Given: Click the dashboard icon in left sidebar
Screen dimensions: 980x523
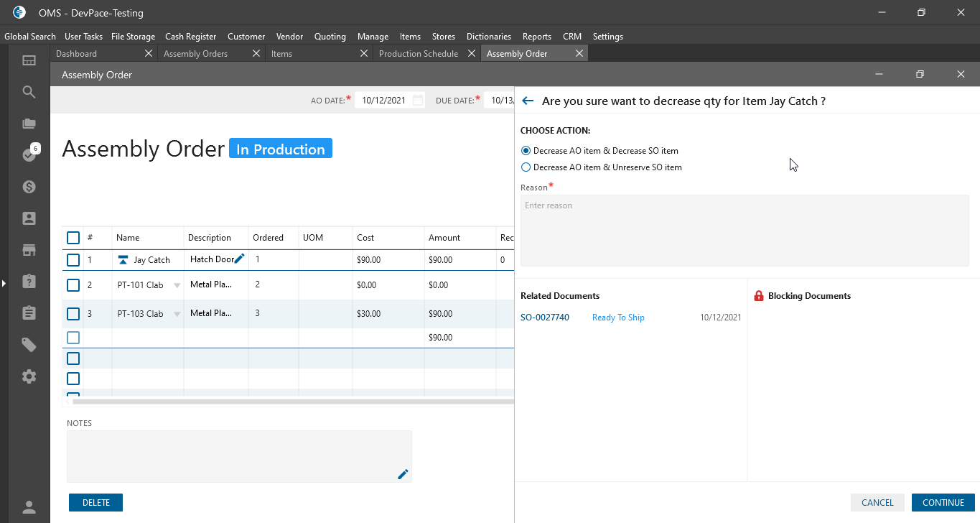Looking at the screenshot, I should click(29, 61).
